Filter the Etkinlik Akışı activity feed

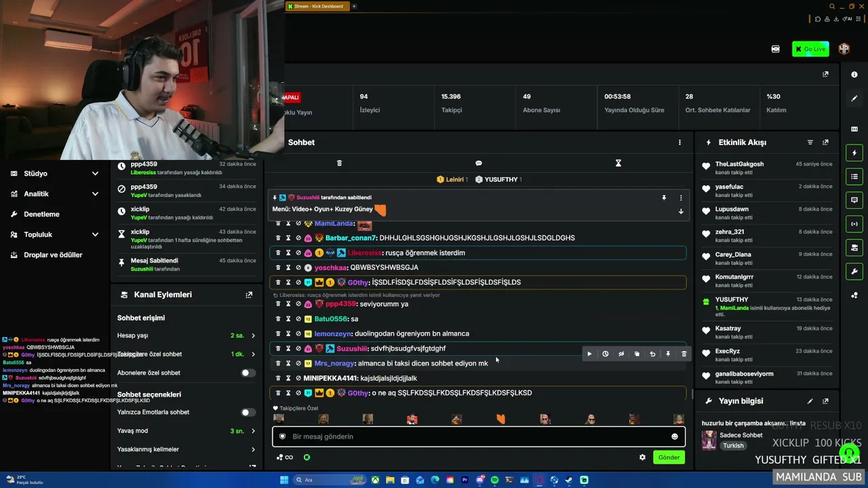pos(810,142)
